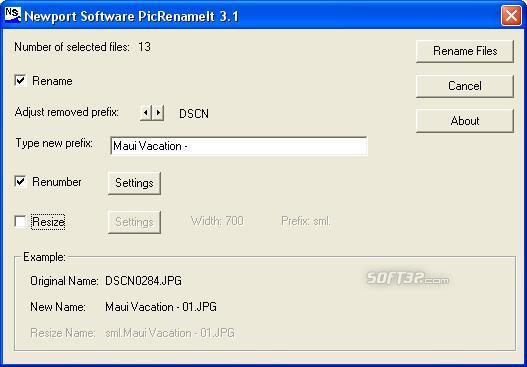Screen dimensions: 527x367
Task: Click the Rename Files button
Action: pos(465,51)
